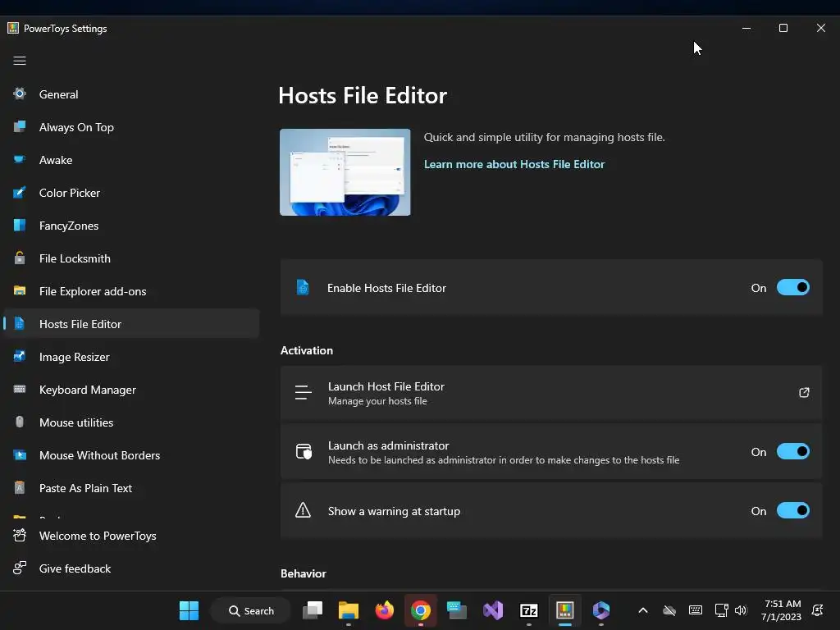Click the volume speaker tray icon
Image resolution: width=840 pixels, height=630 pixels.
point(741,610)
